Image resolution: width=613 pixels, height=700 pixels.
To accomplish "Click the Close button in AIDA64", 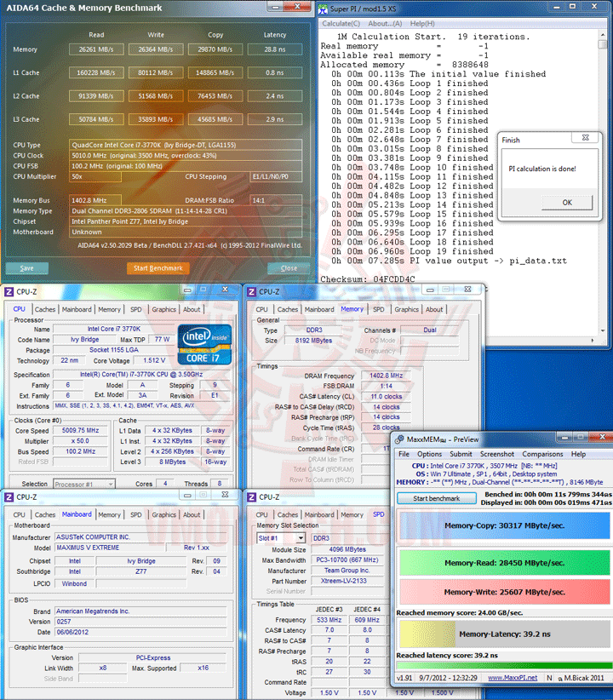I will (289, 268).
